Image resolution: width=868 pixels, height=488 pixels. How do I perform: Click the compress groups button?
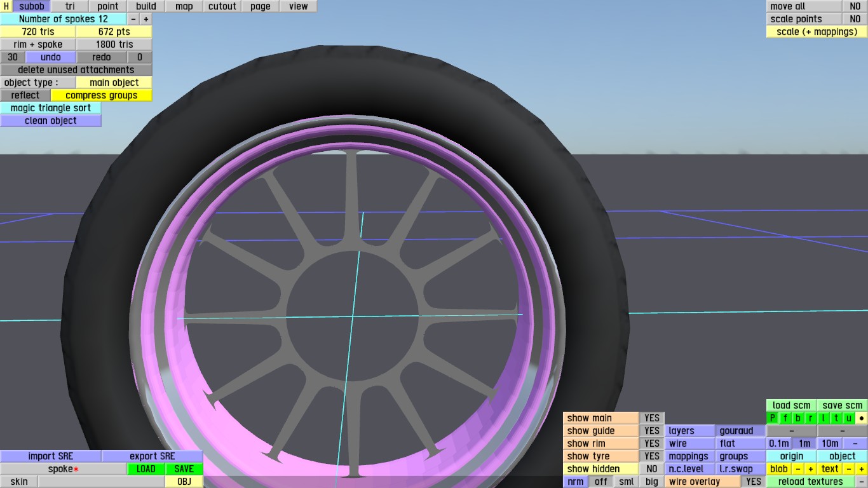[x=102, y=95]
